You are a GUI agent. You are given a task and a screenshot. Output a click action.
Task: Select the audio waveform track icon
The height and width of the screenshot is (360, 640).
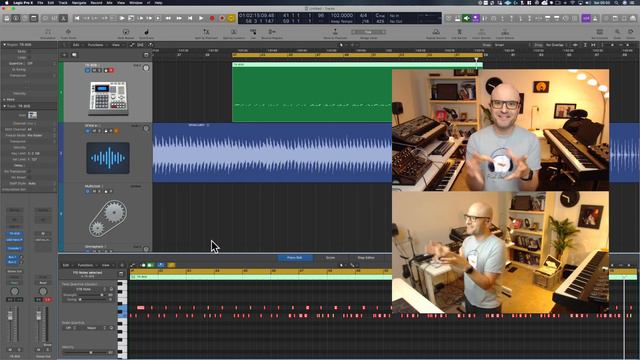[x=108, y=158]
